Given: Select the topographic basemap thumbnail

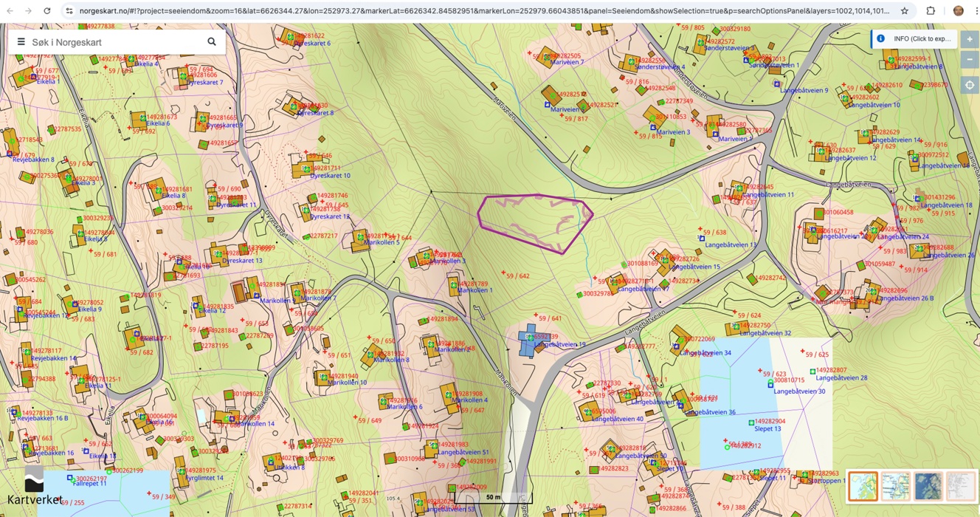Looking at the screenshot, I should coord(863,487).
